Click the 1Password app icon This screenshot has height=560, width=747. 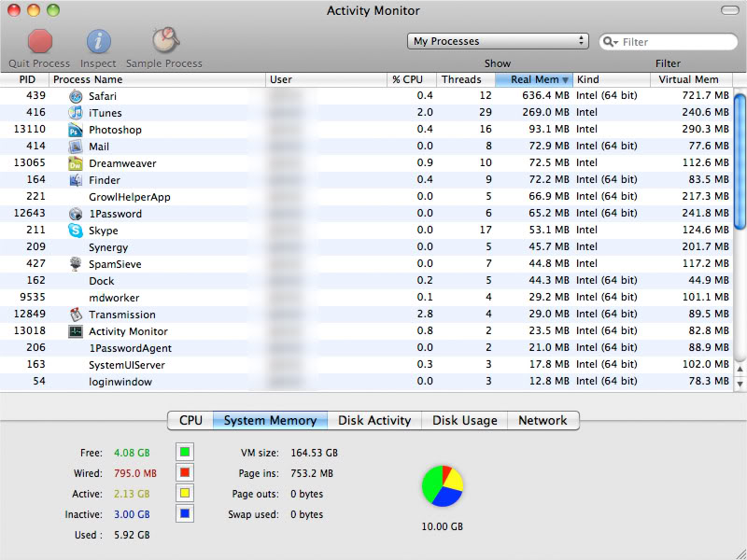point(76,214)
